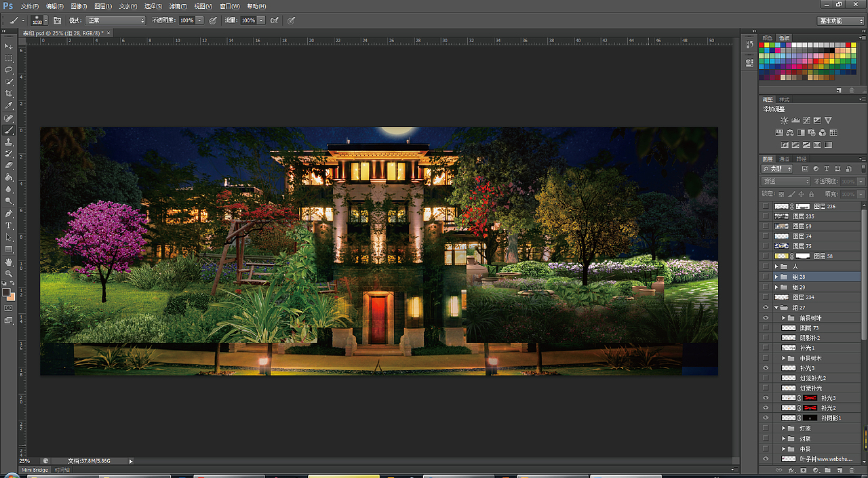The image size is (868, 478).
Task: Click the foreground color box
Action: pos(6,292)
